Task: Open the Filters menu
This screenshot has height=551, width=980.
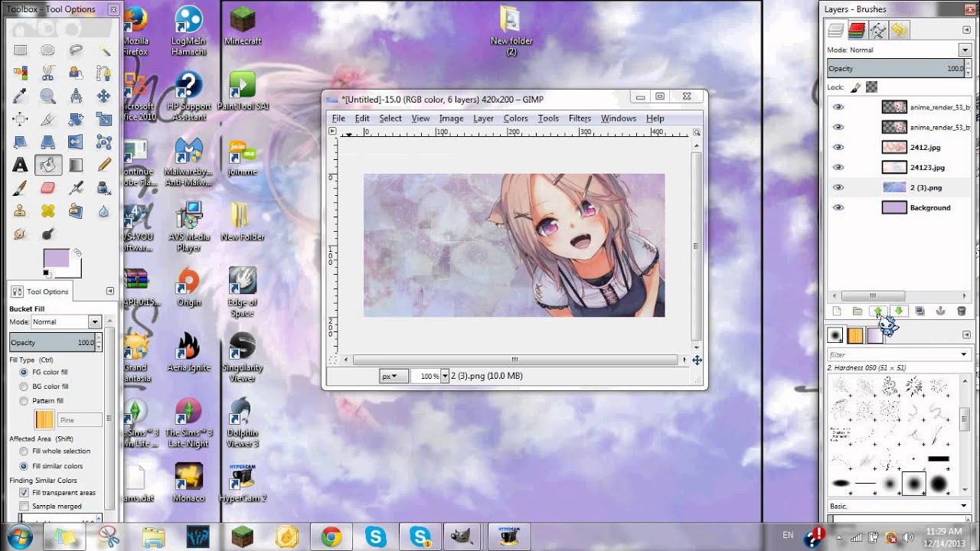Action: (x=580, y=119)
